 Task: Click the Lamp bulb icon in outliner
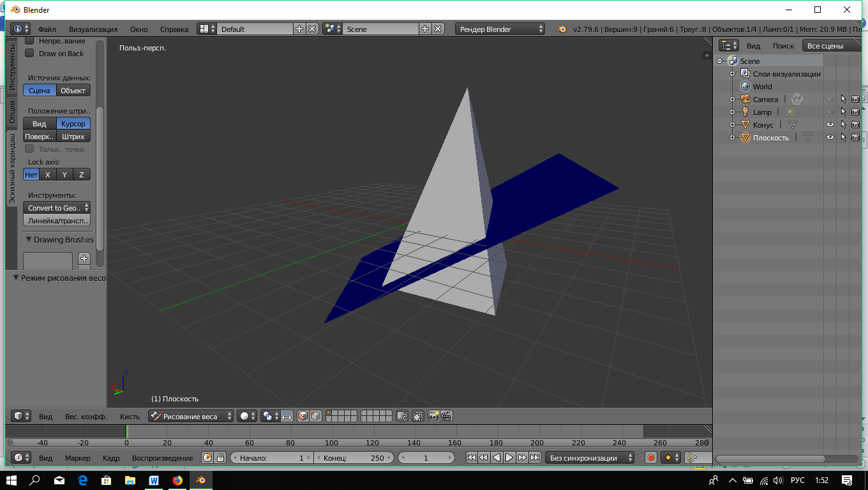tap(745, 112)
